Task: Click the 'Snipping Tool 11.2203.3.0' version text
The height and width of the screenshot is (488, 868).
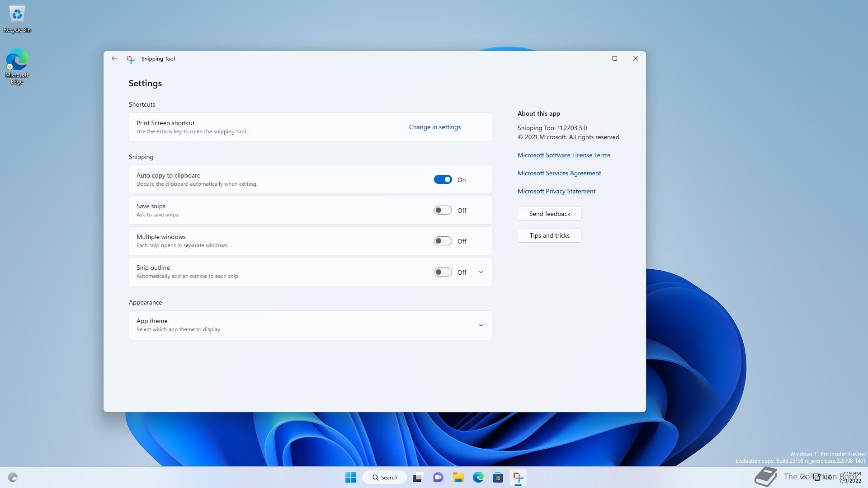Action: (552, 128)
